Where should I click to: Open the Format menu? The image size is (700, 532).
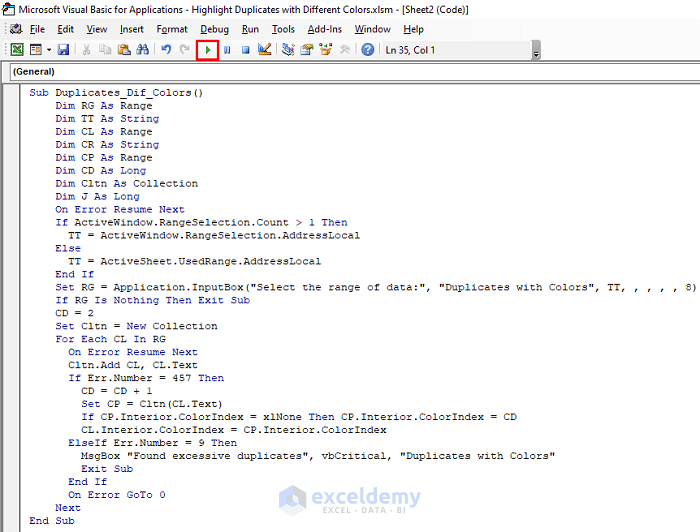(172, 29)
